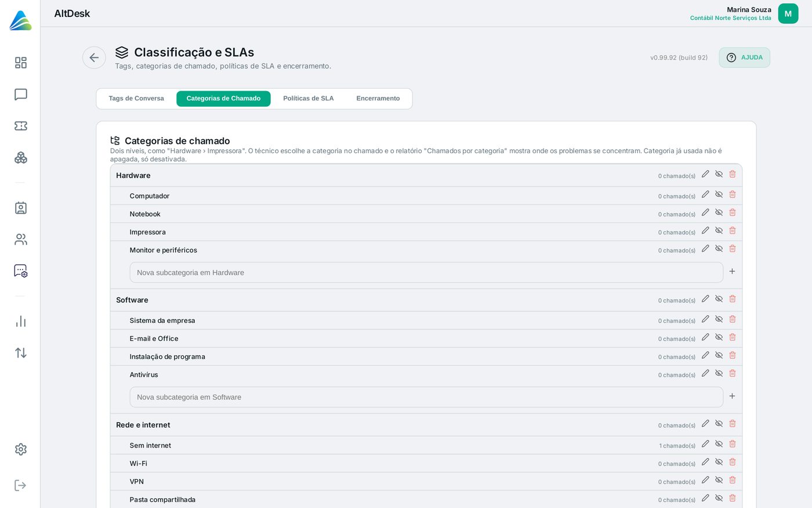Click the Instalação de programa row text
The image size is (812, 508).
point(167,356)
